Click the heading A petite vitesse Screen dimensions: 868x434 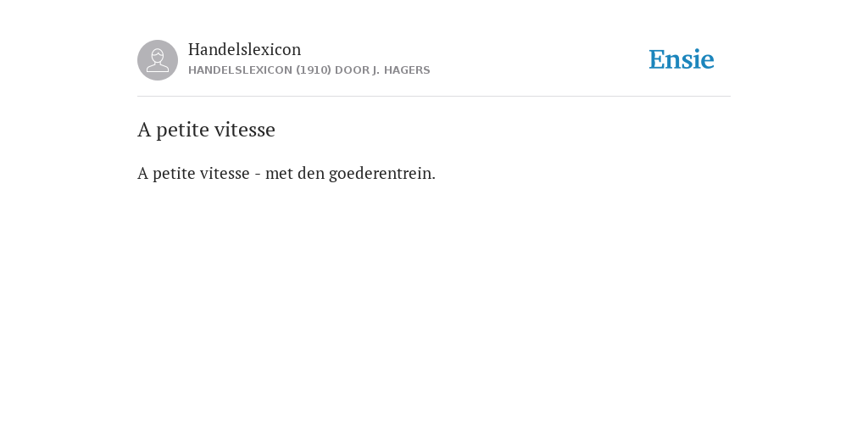(x=206, y=130)
